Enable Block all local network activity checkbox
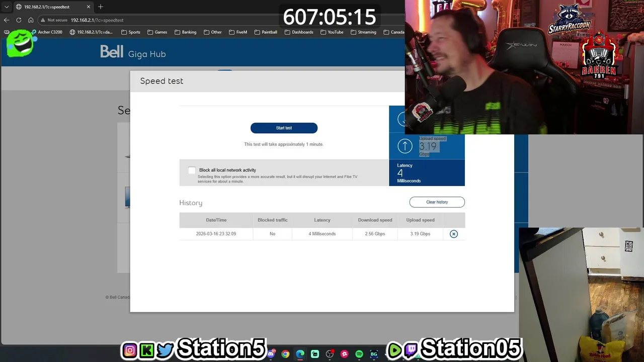 pyautogui.click(x=192, y=170)
